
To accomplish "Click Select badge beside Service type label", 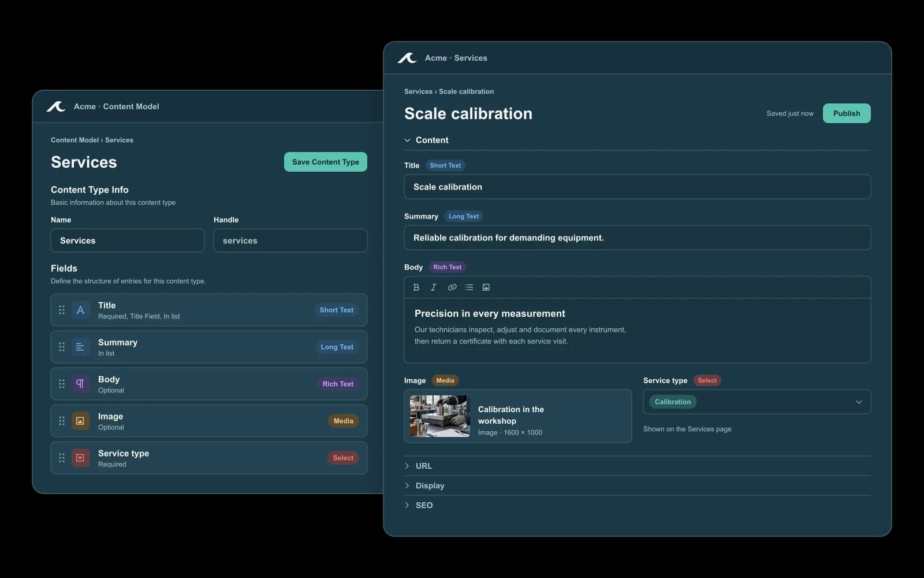I will 707,380.
